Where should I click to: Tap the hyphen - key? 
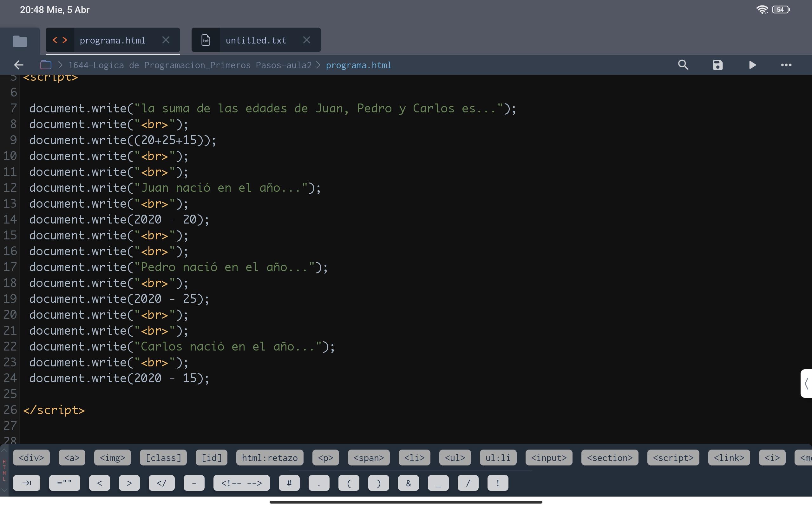coord(194,483)
